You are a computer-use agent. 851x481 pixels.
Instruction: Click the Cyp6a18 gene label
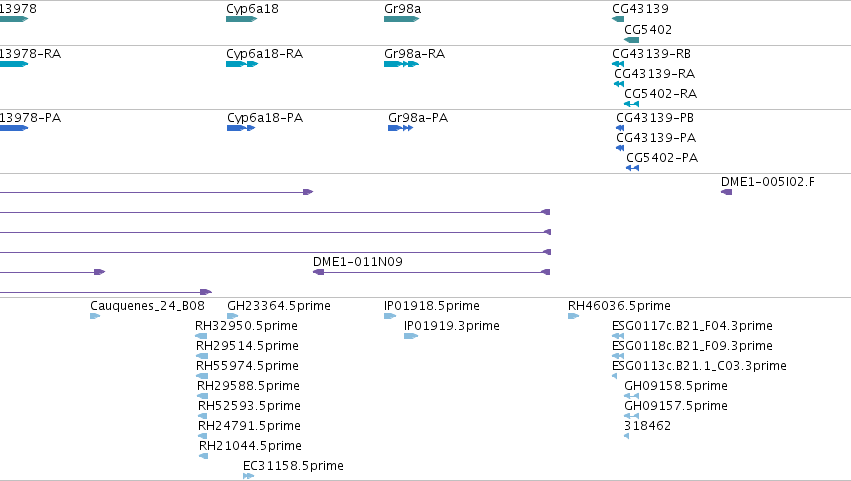click(252, 9)
